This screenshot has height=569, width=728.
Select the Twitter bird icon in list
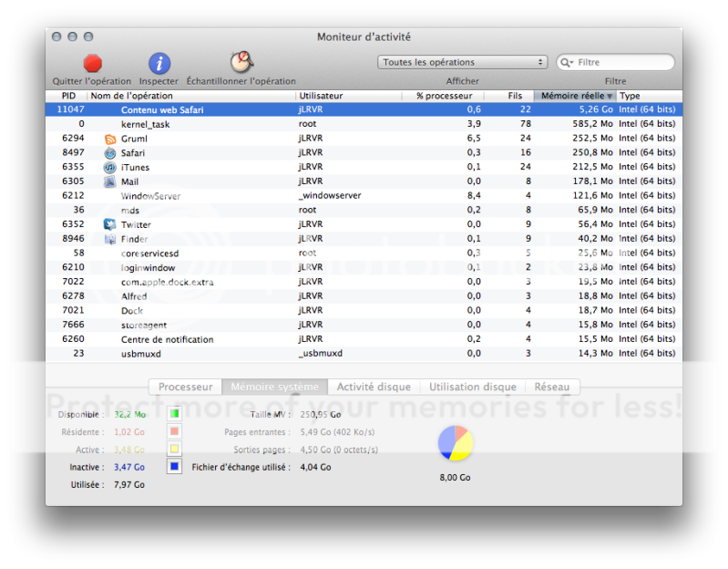pos(110,224)
